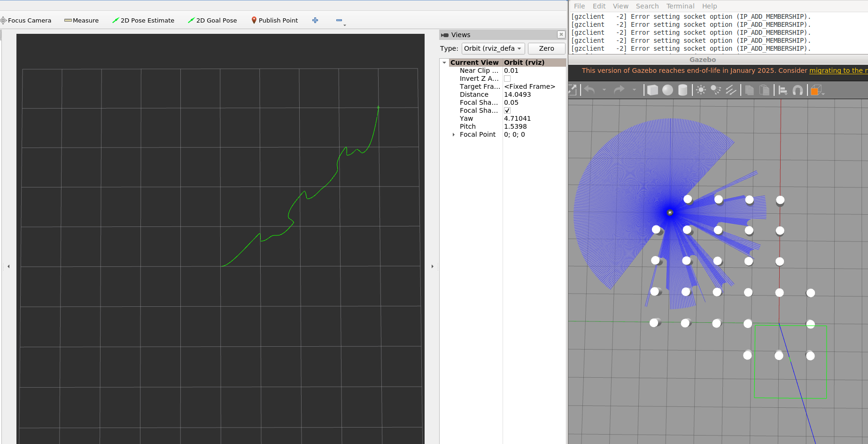868x444 pixels.
Task: Activate the Focus Camera tool
Action: pyautogui.click(x=26, y=20)
